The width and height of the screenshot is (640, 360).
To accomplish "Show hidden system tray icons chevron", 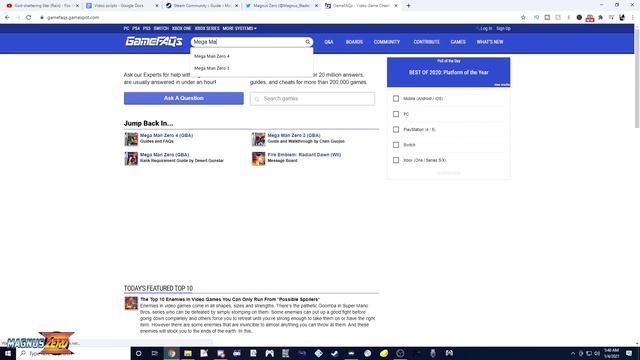I will point(573,353).
